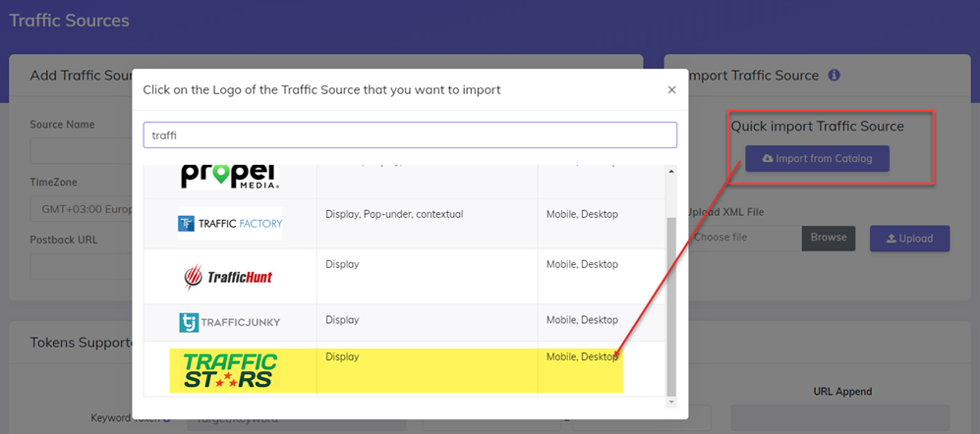The image size is (980, 434).
Task: Select the TrafficJunky logo
Action: (229, 322)
